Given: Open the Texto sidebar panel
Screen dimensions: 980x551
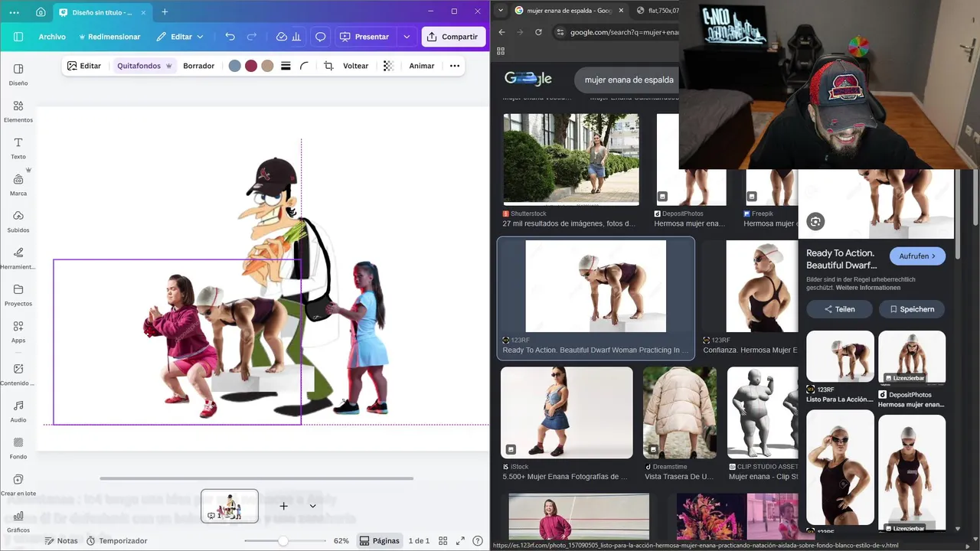Looking at the screenshot, I should [x=18, y=148].
